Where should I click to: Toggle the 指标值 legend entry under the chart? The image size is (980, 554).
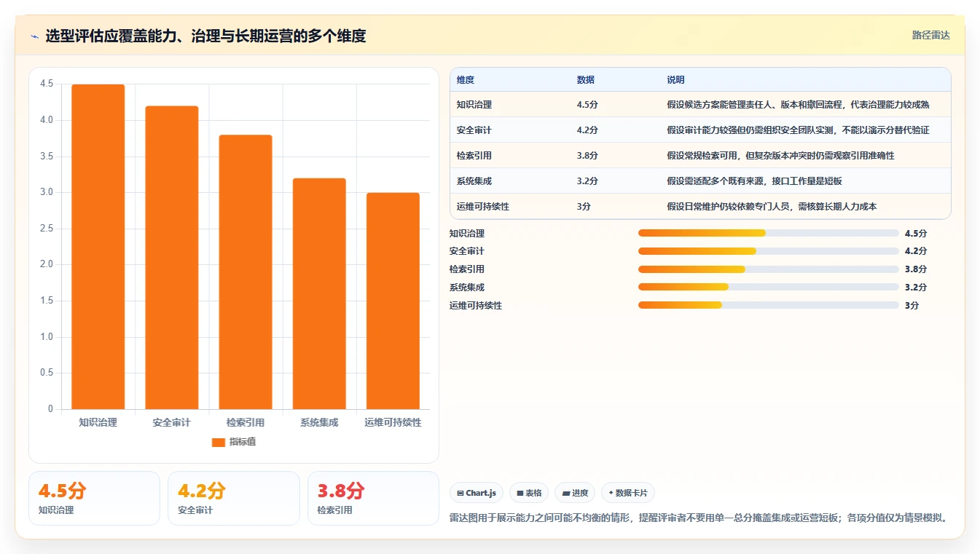point(233,442)
